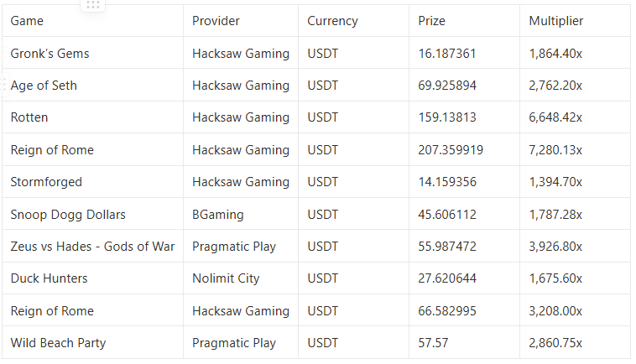Click the Prize column header
The image size is (636, 364).
tap(464, 21)
